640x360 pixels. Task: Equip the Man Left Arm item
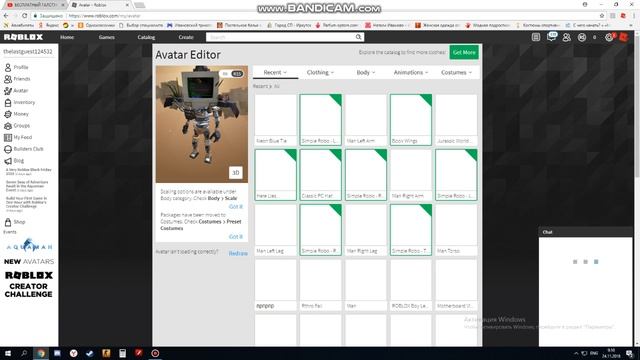coord(366,120)
